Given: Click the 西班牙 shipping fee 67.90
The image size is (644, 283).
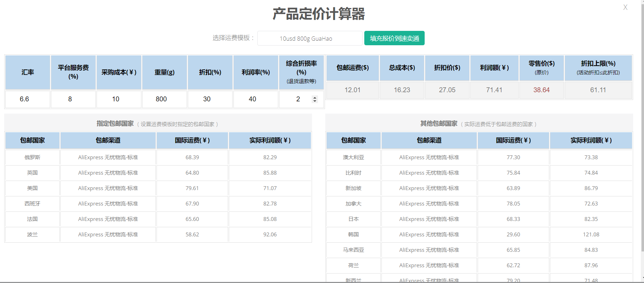Looking at the screenshot, I should click(192, 204).
